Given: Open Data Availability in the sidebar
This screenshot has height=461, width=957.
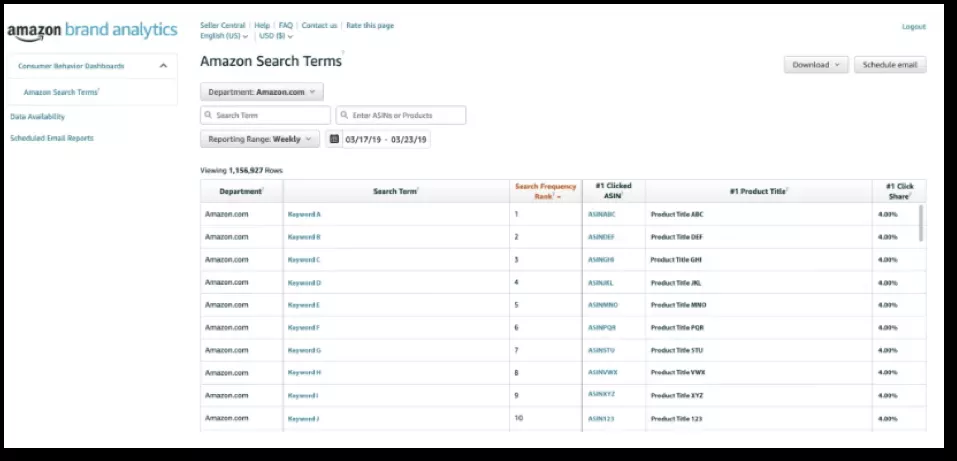Looking at the screenshot, I should tap(37, 117).
